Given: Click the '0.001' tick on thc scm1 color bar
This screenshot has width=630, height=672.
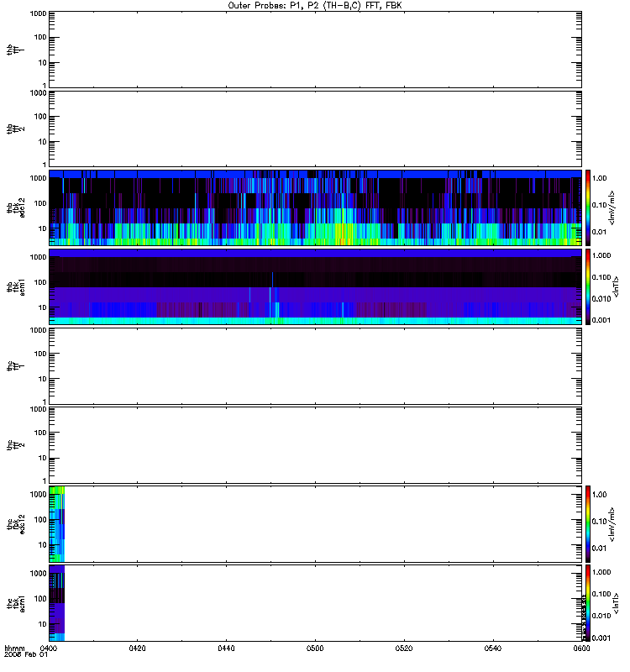Looking at the screenshot, I should coord(601,638).
